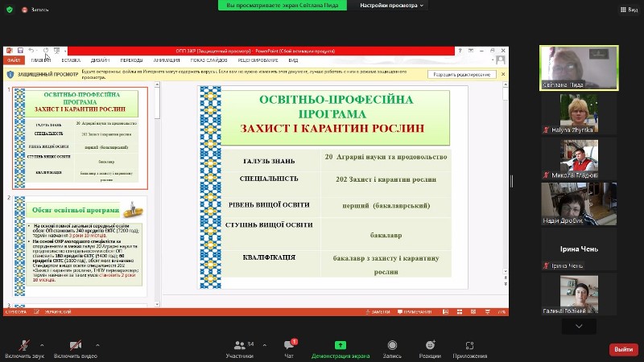Viewport: 644px width, 362px height.
Task: Open the 'ДИЗАЙН' ribbon tab
Action: tap(100, 60)
